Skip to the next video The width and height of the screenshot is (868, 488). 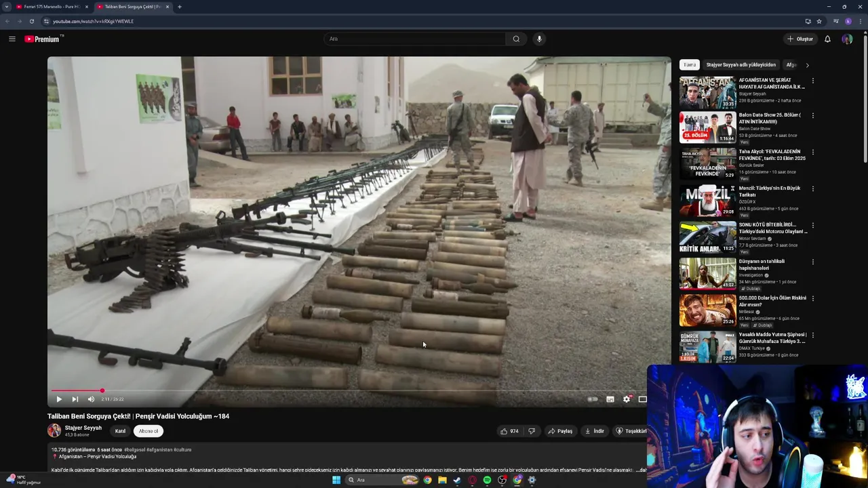click(x=75, y=399)
